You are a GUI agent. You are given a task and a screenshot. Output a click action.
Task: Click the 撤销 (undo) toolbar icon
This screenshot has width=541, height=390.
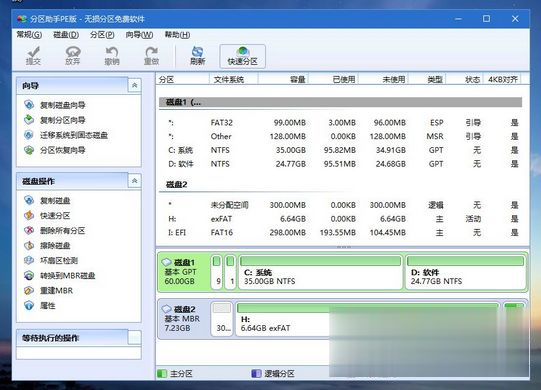point(112,56)
